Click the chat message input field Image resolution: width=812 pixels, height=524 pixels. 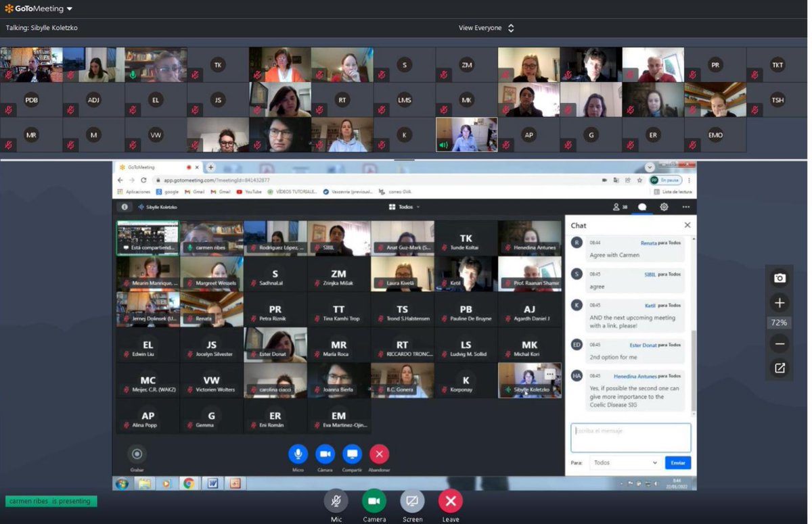pyautogui.click(x=631, y=437)
